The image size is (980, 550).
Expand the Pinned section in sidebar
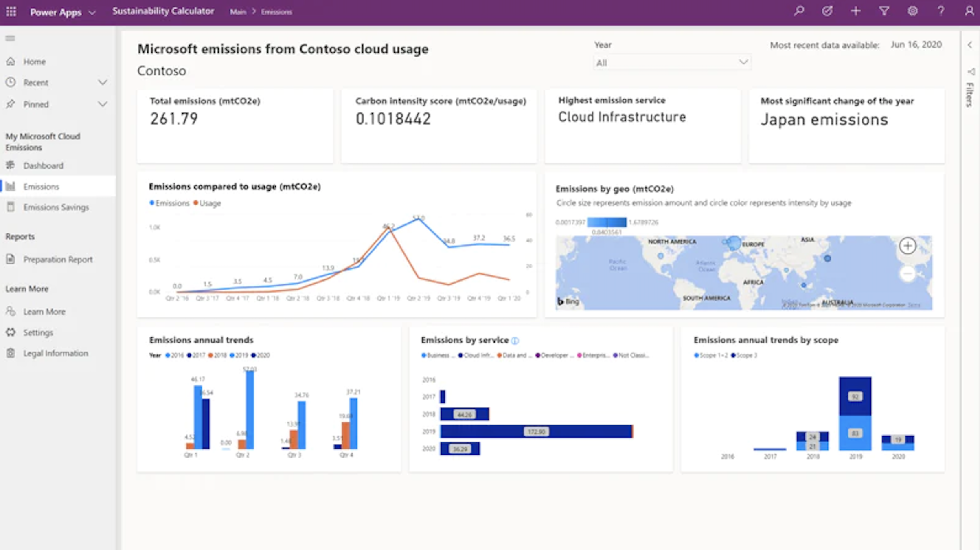point(103,104)
